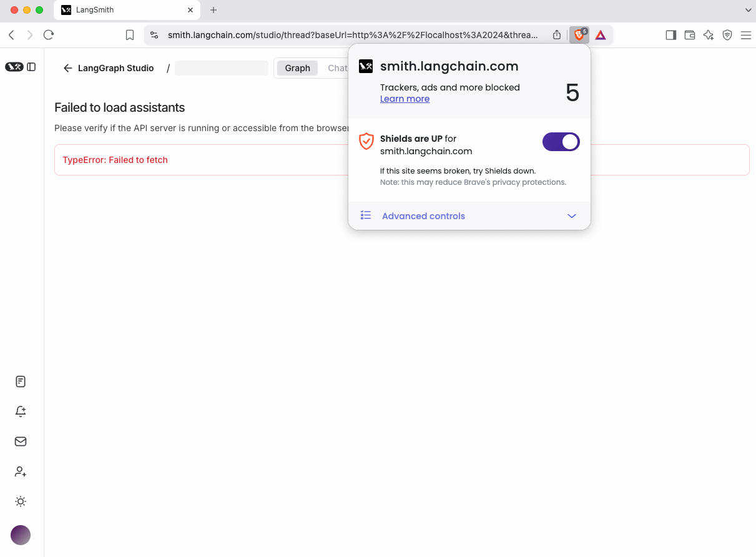Toggle theme with the sun icon
The image size is (756, 557).
click(21, 501)
